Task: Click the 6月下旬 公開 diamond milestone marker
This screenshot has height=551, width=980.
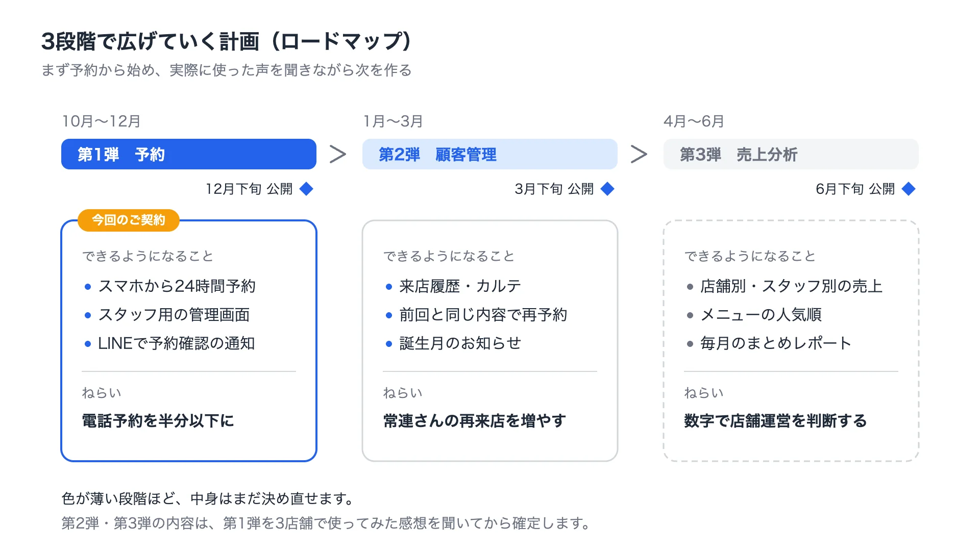Action: click(909, 189)
